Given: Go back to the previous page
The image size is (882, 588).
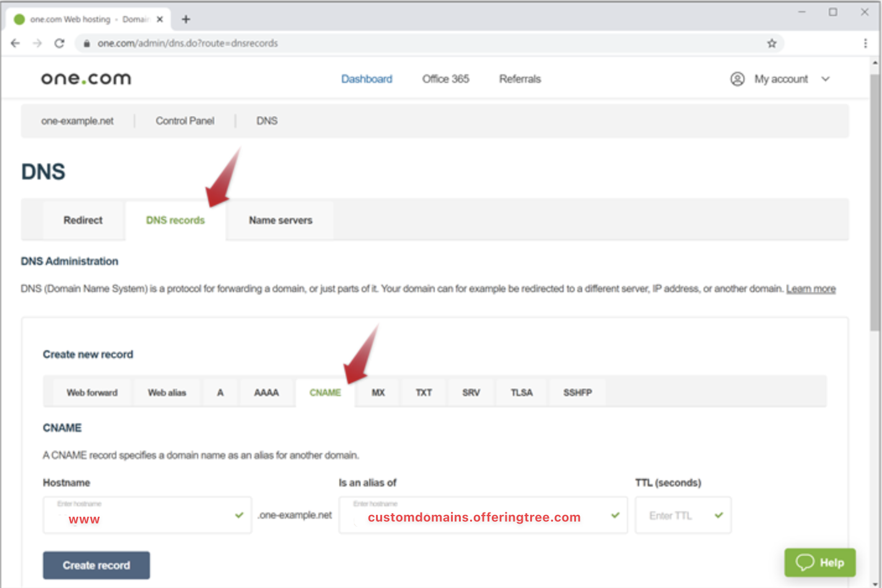Looking at the screenshot, I should pyautogui.click(x=15, y=43).
